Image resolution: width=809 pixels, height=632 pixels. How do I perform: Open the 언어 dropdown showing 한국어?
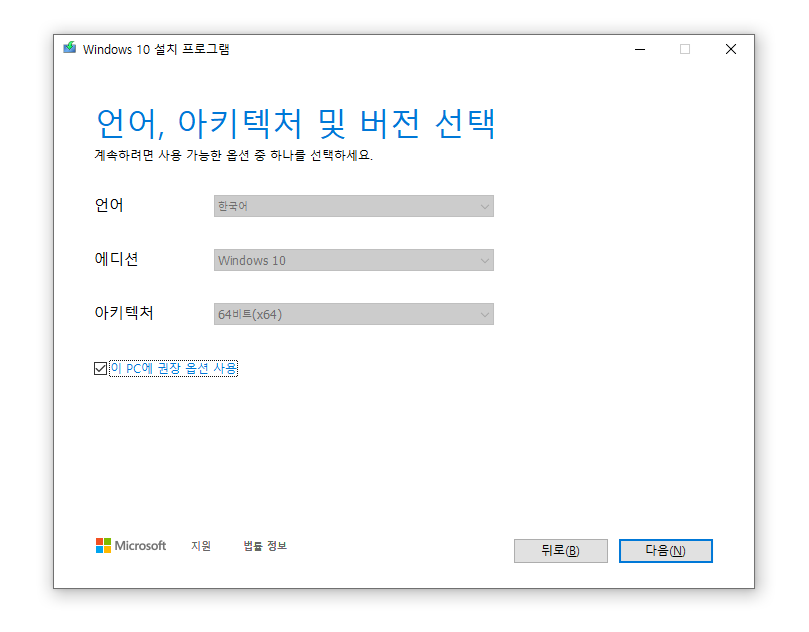click(354, 206)
